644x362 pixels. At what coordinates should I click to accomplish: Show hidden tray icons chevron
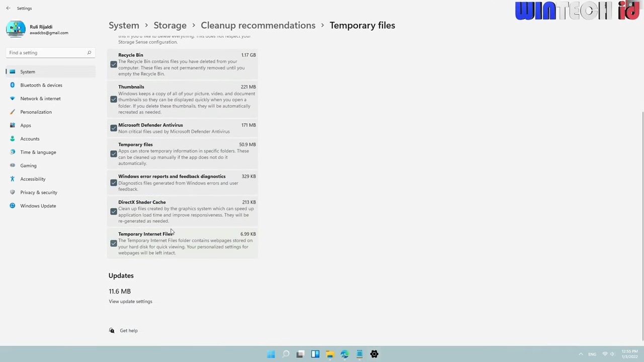coord(581,354)
